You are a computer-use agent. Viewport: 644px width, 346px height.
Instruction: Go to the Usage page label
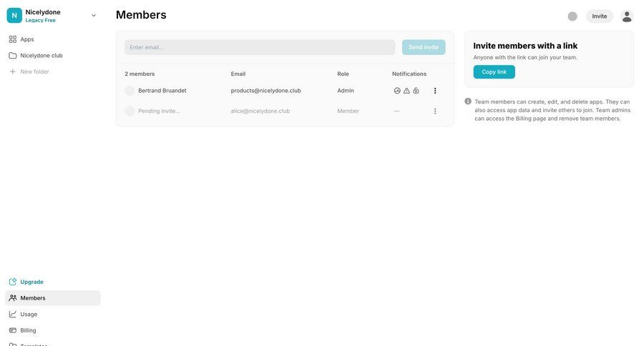click(x=29, y=315)
